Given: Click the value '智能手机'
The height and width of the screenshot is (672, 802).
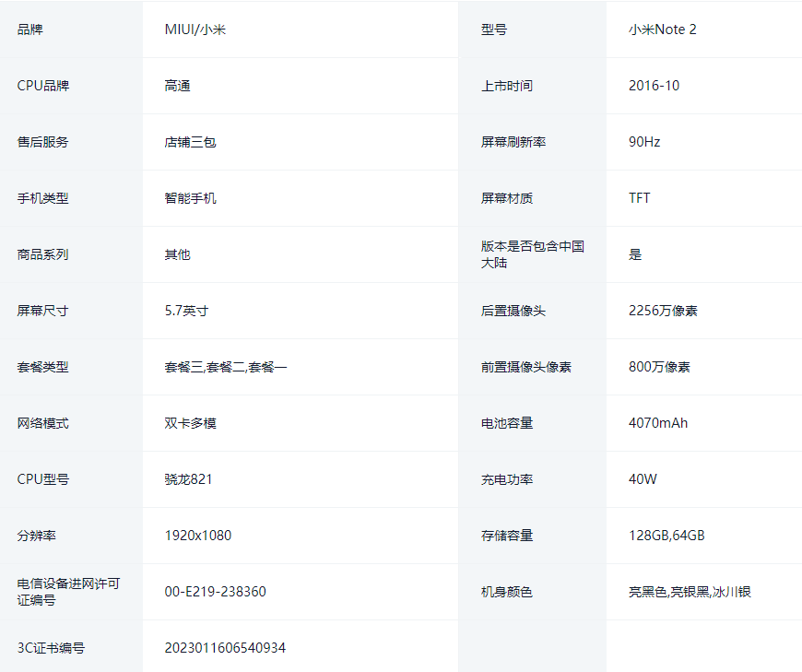Looking at the screenshot, I should pyautogui.click(x=190, y=198).
